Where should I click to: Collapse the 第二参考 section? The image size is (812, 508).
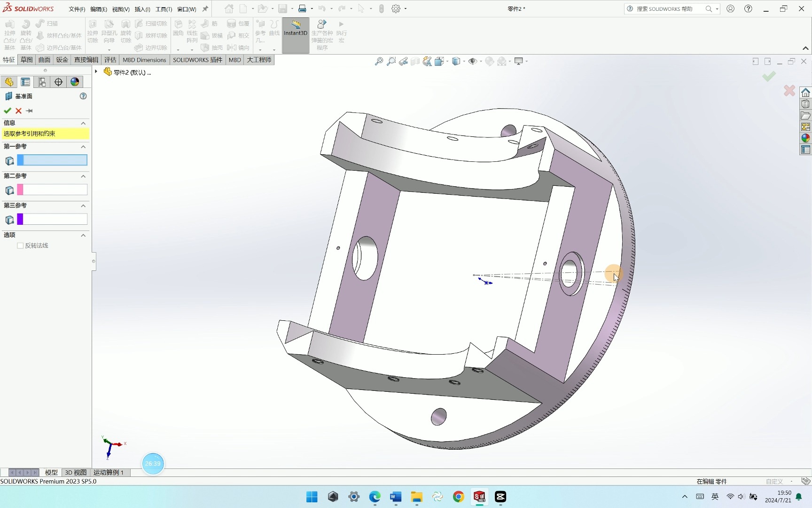pyautogui.click(x=83, y=176)
